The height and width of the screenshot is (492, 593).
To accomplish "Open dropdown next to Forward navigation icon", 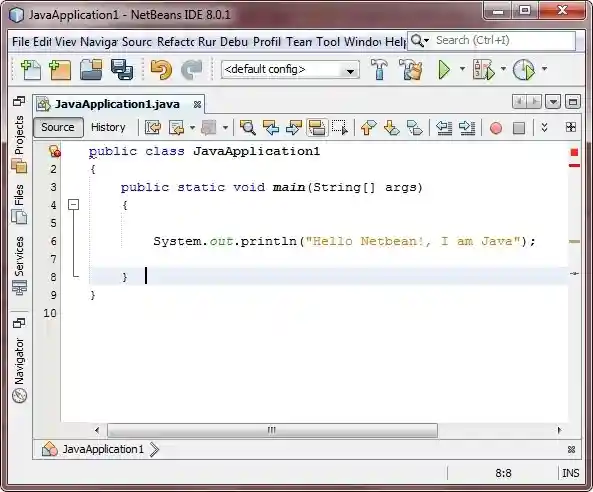I will [225, 128].
